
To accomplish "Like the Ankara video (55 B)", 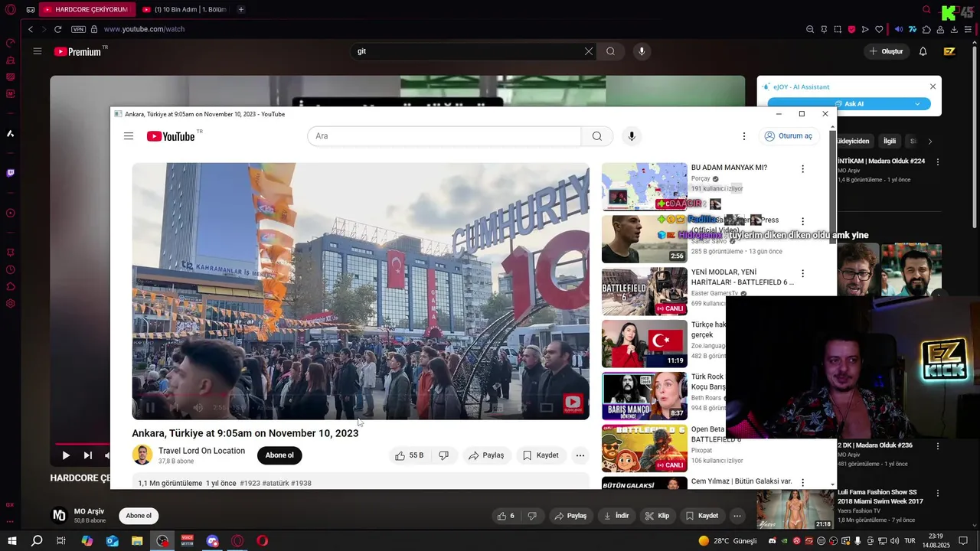I will [x=410, y=455].
